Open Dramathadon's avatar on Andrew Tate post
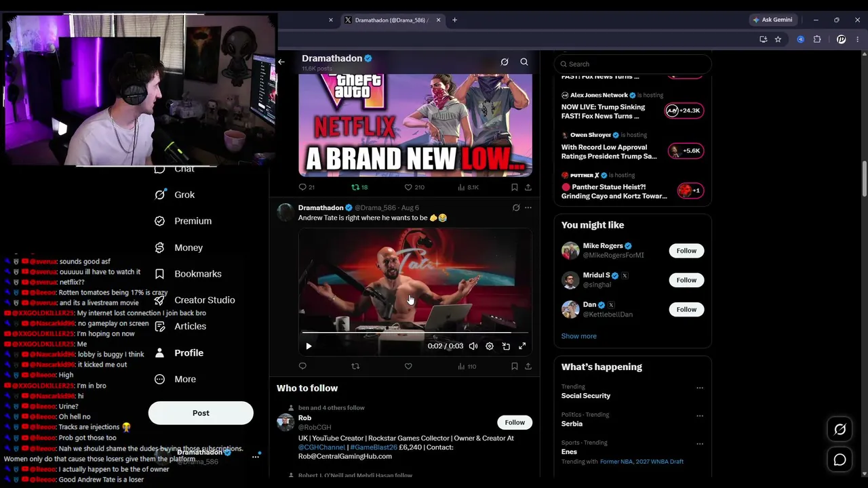The height and width of the screenshot is (488, 868). (x=285, y=213)
